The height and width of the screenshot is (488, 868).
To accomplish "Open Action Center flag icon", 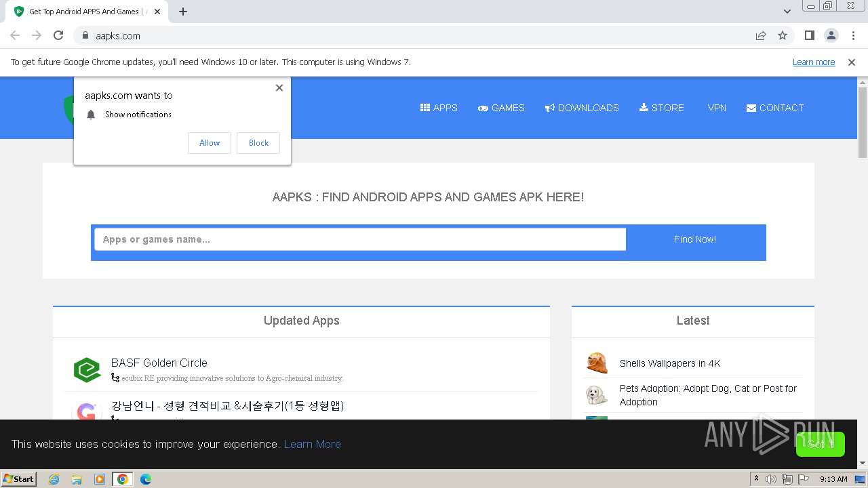I will tap(804, 479).
